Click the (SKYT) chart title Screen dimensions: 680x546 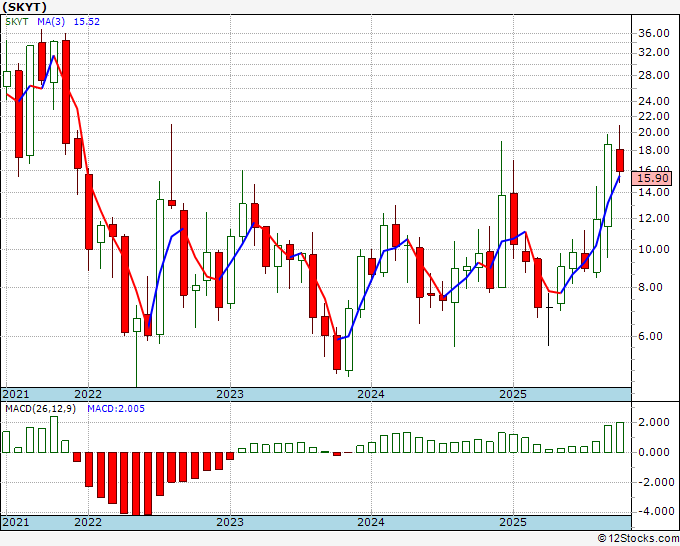point(24,7)
